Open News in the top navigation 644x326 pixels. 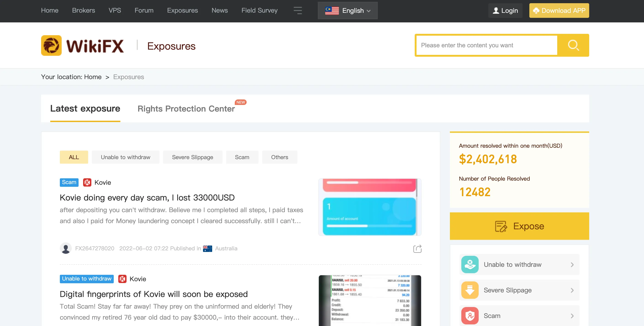click(x=220, y=11)
